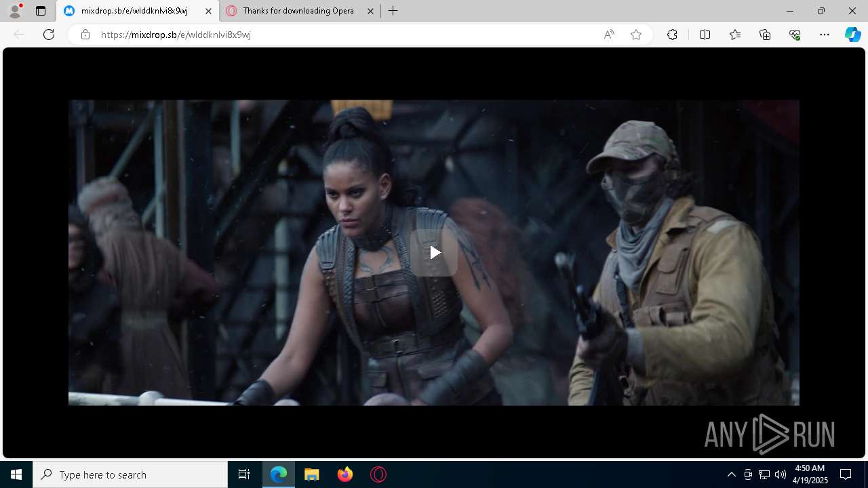
Task: Open Edge Settings and more menu
Action: tap(825, 35)
